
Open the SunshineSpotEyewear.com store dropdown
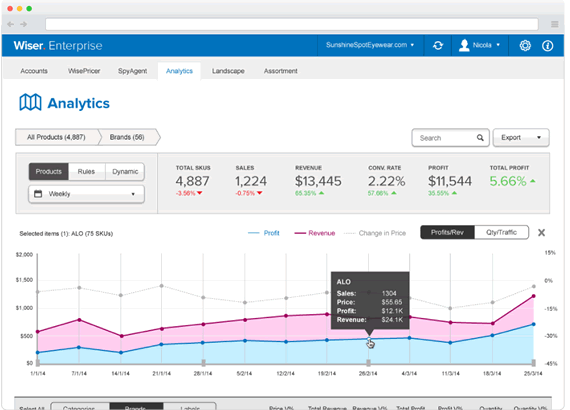click(370, 45)
